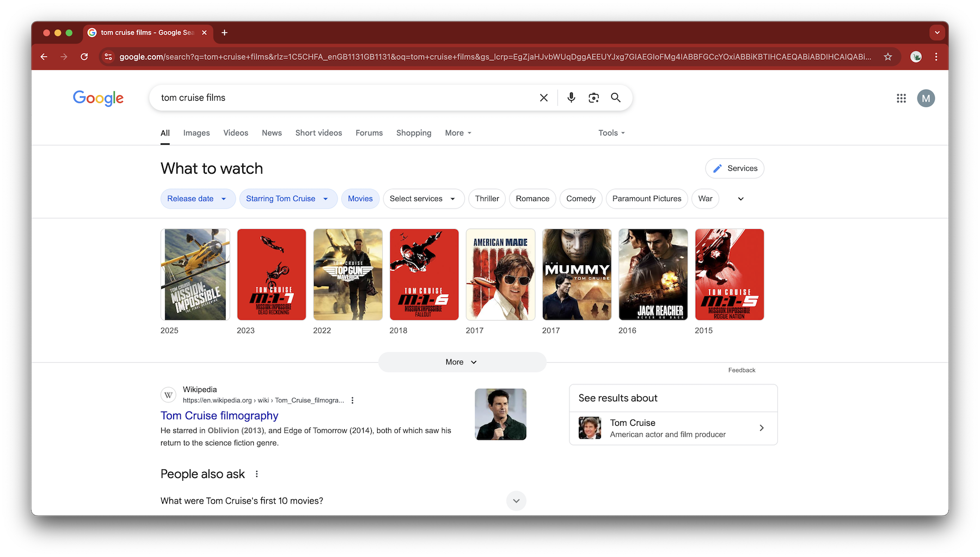Open the American Made poster

[x=500, y=274]
